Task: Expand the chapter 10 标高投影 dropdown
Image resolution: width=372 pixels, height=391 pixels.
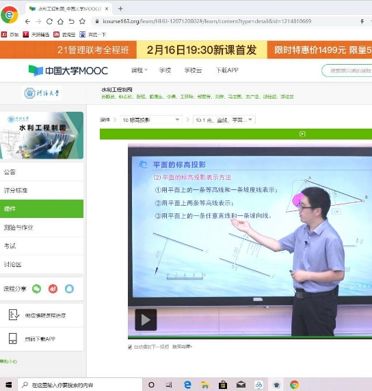Action: (151, 120)
